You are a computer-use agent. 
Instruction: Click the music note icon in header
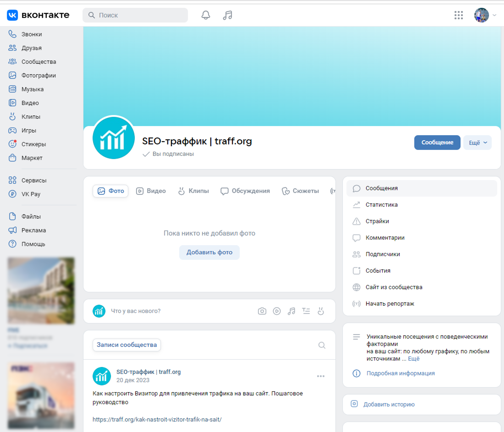pyautogui.click(x=227, y=15)
